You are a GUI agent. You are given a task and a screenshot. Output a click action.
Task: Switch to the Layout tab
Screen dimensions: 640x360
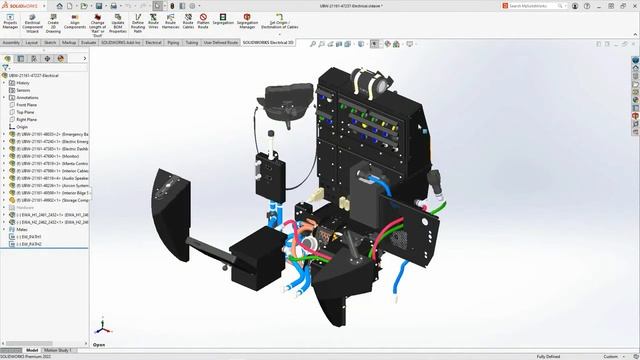click(x=31, y=42)
